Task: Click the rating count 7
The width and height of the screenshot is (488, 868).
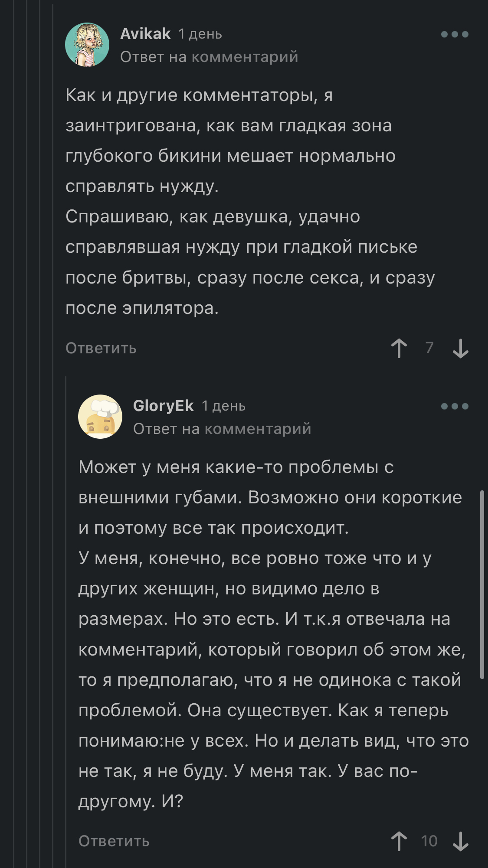Action: tap(429, 348)
